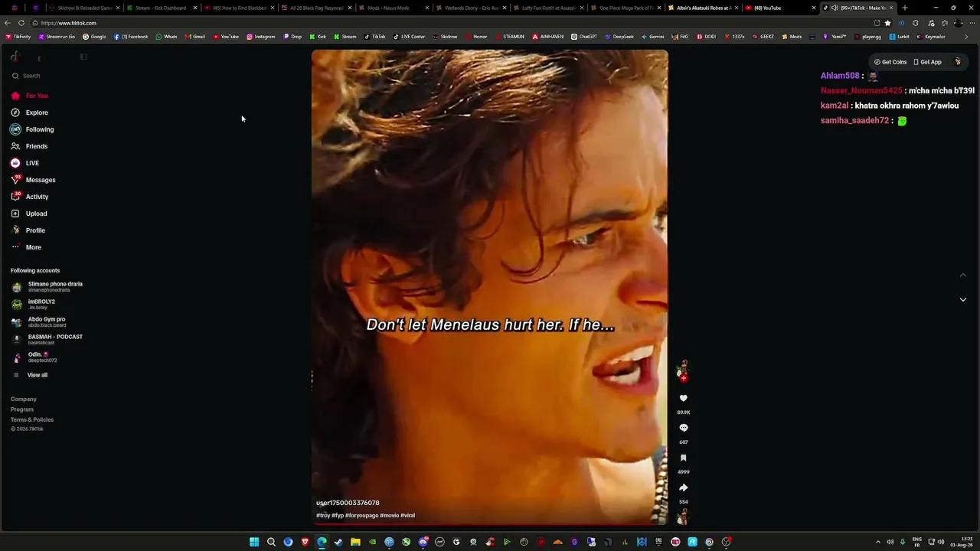The image size is (980, 551).
Task: Show hidden system tray icons
Action: point(877,542)
